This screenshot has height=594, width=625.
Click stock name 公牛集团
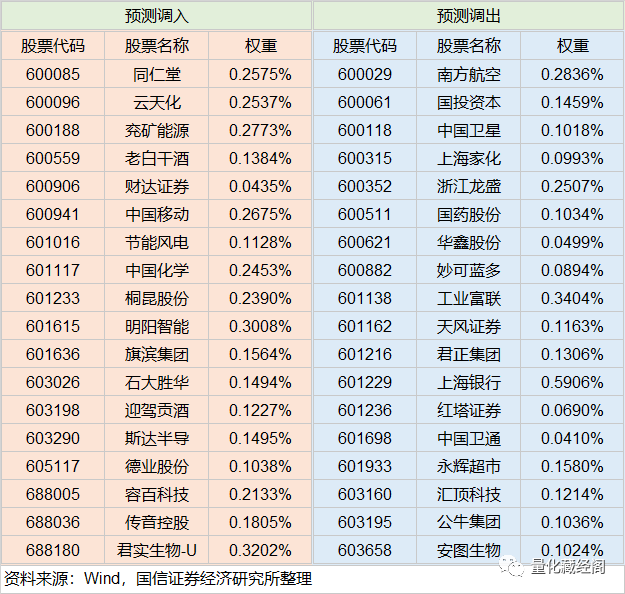point(469,522)
